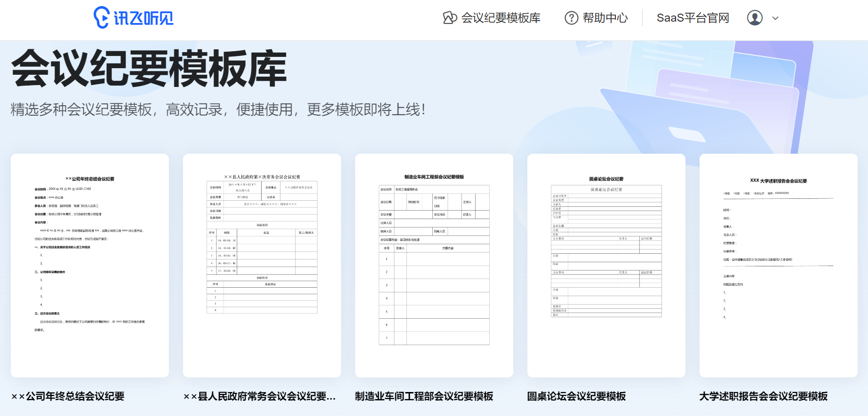Click the 会议纪要模板库 page heading
Viewport: 868px width, 416px height.
click(x=149, y=69)
